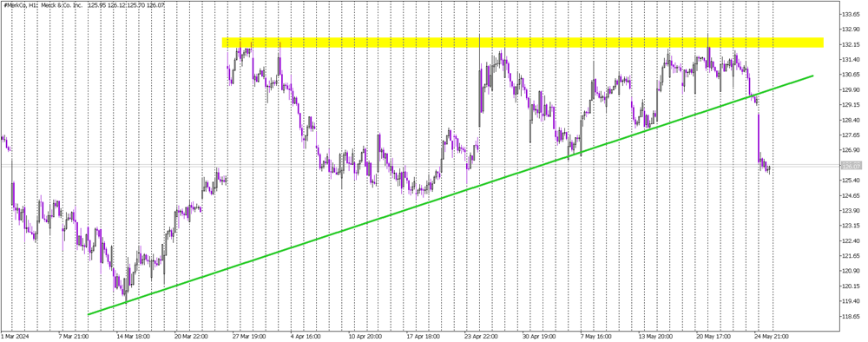Click the 125.40 price axis label
The height and width of the screenshot is (342, 868).
pyautogui.click(x=850, y=181)
